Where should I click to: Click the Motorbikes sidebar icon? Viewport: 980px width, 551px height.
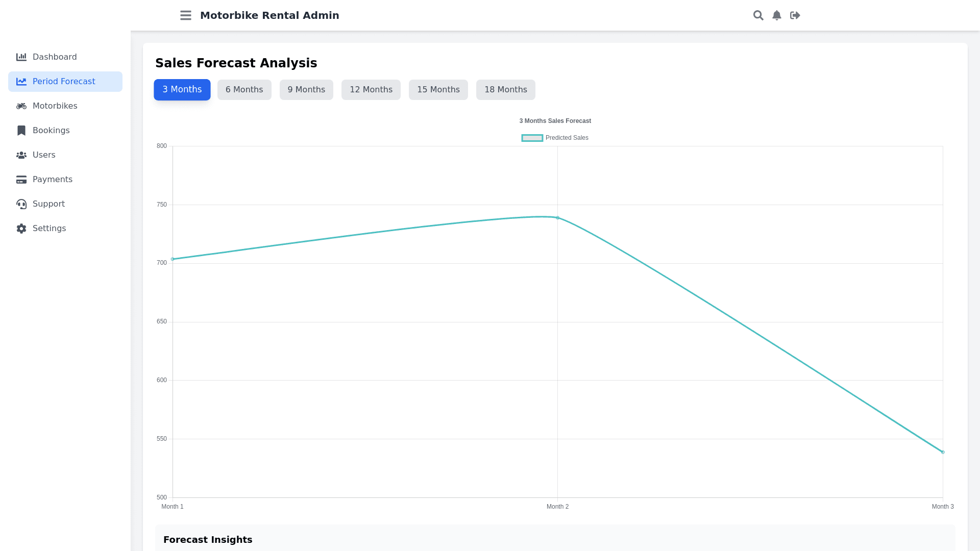tap(21, 106)
